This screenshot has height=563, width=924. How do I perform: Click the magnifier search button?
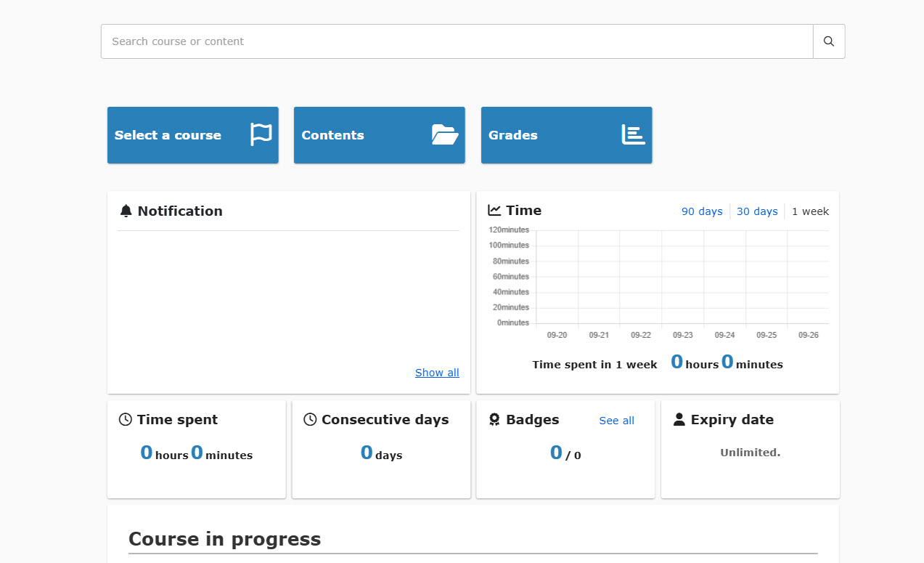(829, 41)
